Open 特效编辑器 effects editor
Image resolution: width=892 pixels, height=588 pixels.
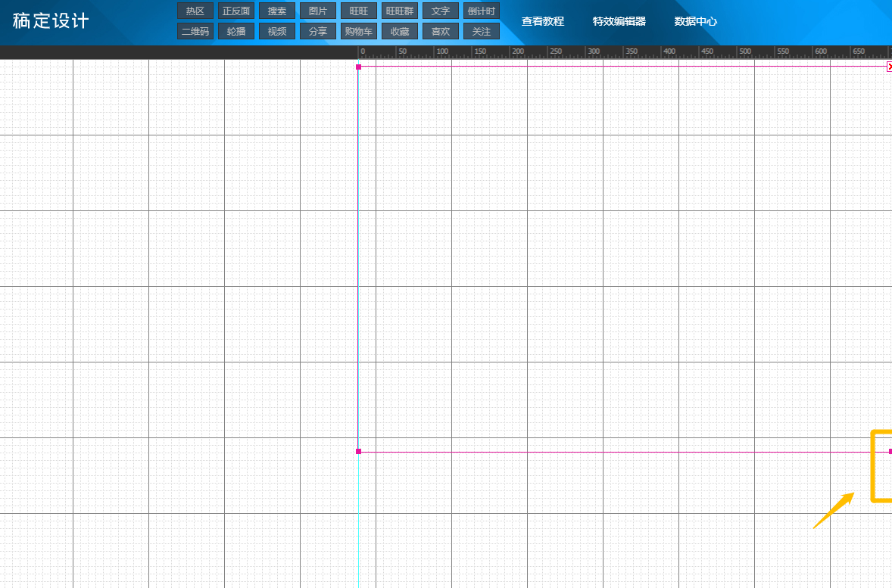(x=619, y=21)
